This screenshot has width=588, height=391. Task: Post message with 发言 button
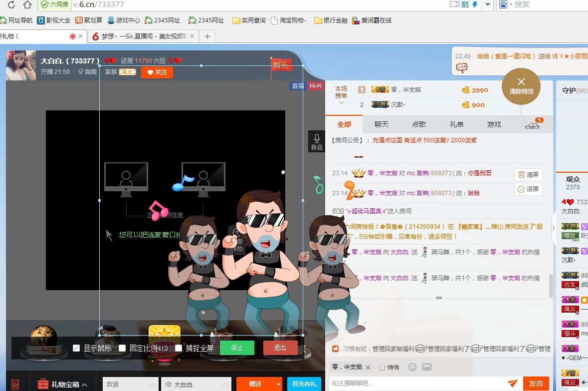point(536,384)
